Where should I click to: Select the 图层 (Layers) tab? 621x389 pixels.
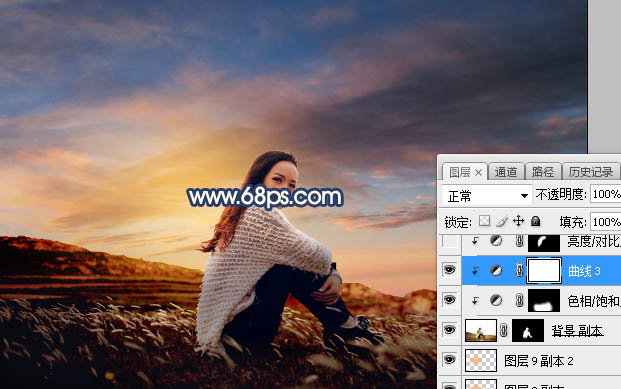[460, 172]
